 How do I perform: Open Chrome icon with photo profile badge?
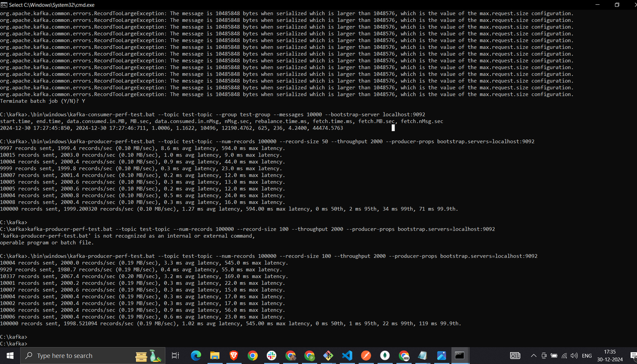[x=291, y=356]
